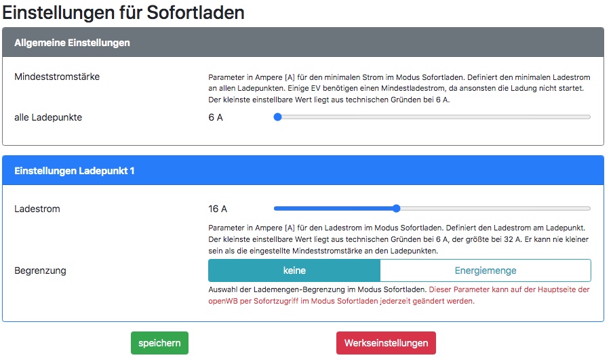Click the "alle Ladepunkte" label
The image size is (613, 364).
(48, 117)
